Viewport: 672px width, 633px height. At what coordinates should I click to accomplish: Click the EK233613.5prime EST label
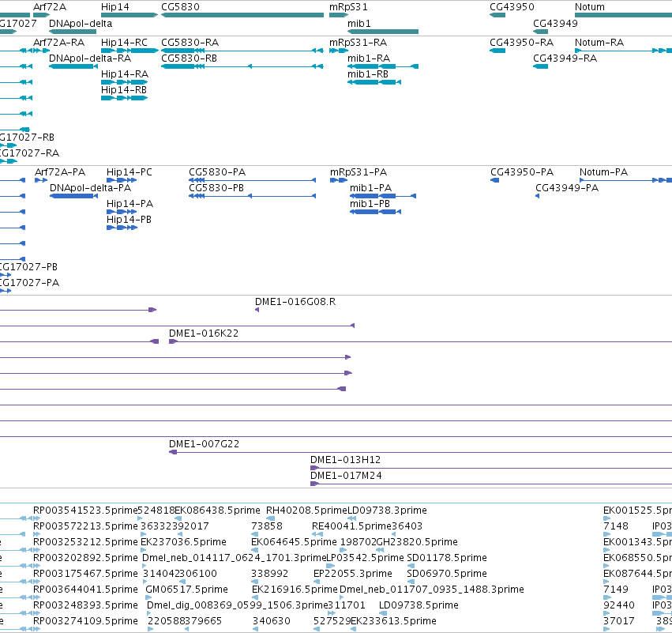(393, 621)
